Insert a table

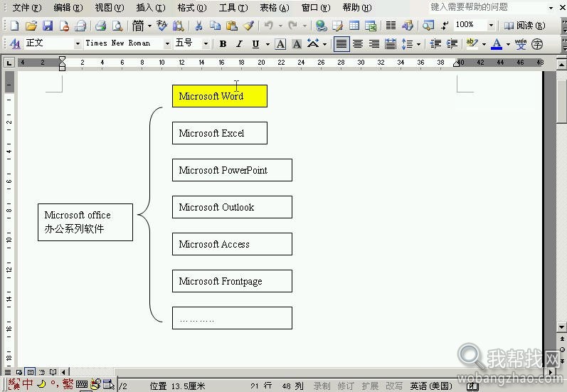[354, 26]
